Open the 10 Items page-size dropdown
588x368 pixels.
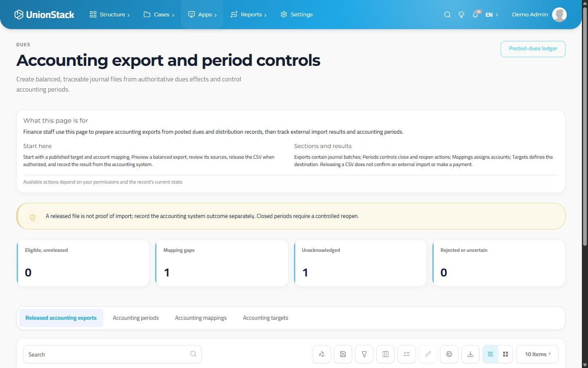coord(537,354)
